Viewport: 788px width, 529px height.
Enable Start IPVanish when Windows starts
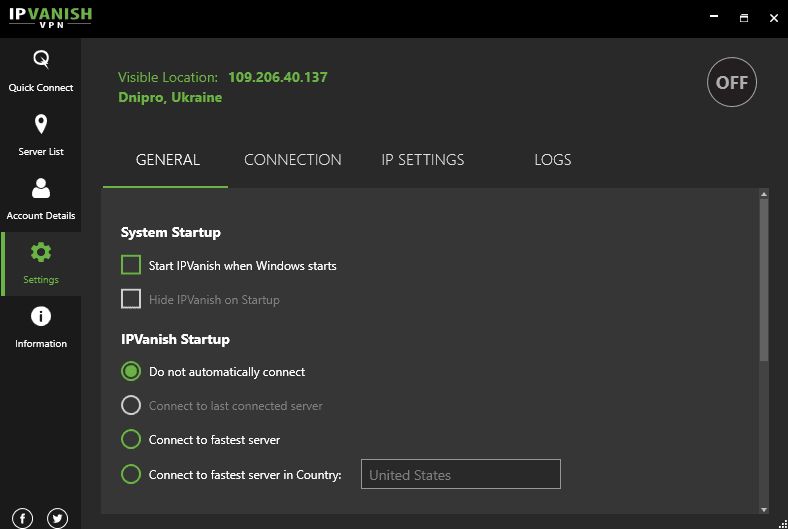(131, 265)
